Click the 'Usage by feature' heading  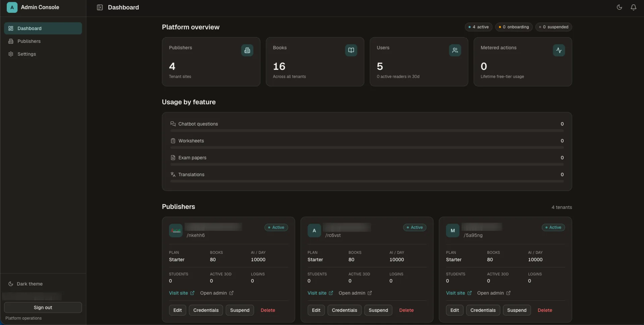point(189,102)
